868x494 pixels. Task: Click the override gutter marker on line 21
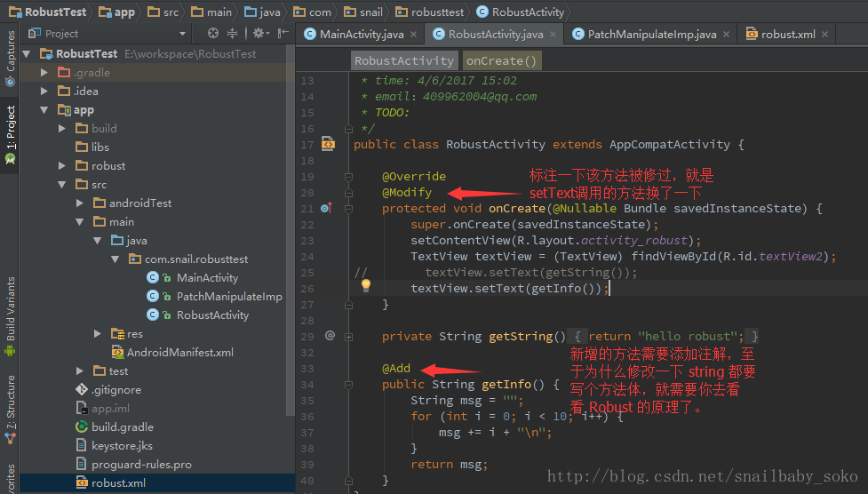tap(326, 208)
